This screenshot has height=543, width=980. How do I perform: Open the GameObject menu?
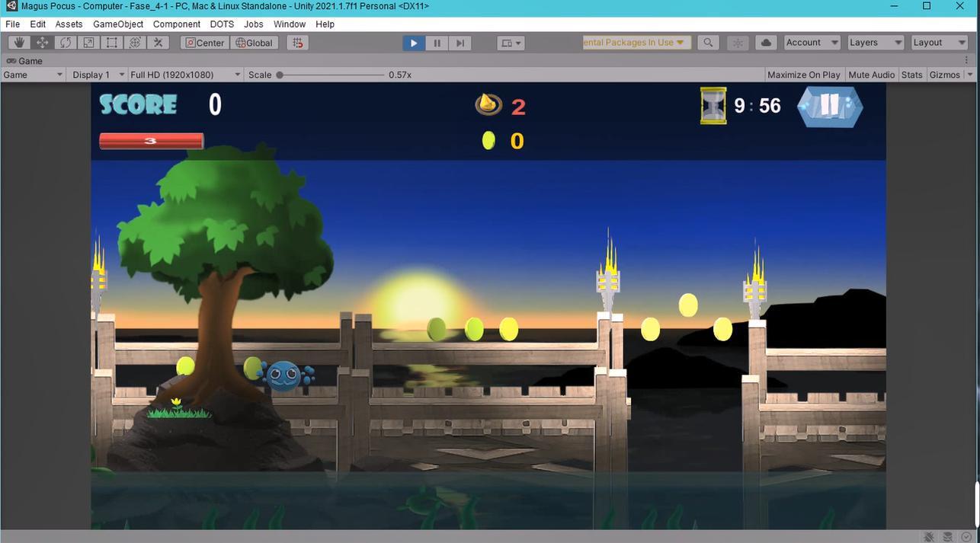pyautogui.click(x=118, y=24)
